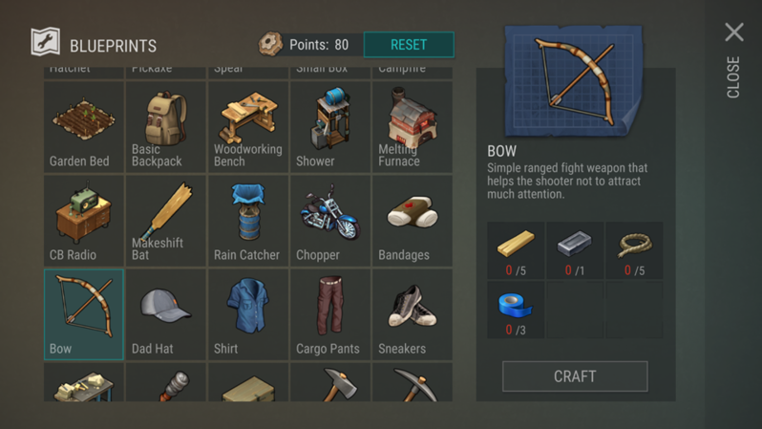Viewport: 762px width, 429px height.
Task: Open the Chopper motorcycle blueprint
Action: click(x=330, y=221)
